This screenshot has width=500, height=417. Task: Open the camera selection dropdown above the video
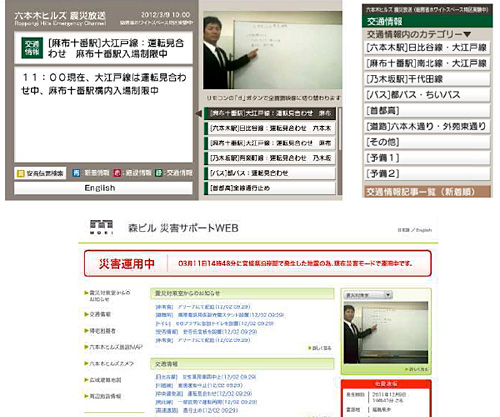click(x=368, y=295)
